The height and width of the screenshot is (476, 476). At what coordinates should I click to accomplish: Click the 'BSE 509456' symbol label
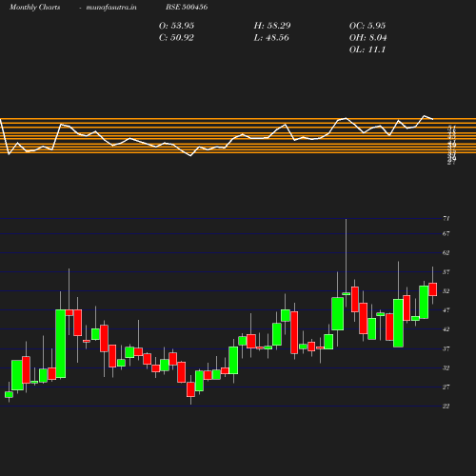187,7
